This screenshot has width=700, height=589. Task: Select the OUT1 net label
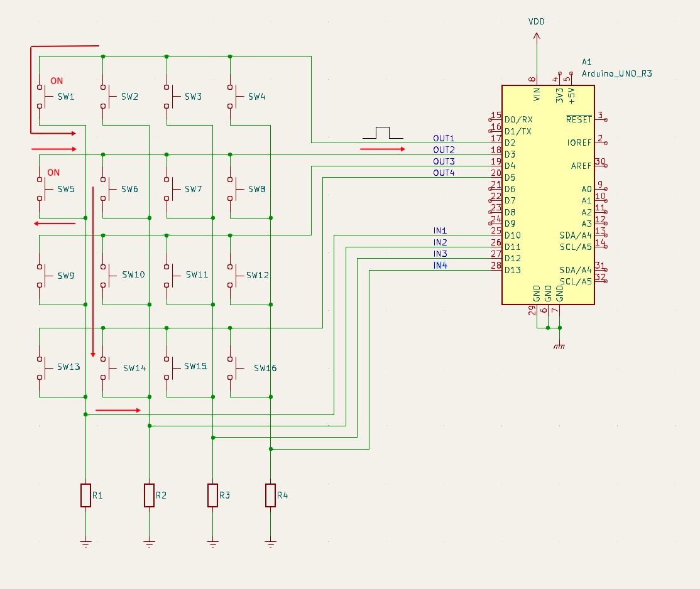click(443, 138)
